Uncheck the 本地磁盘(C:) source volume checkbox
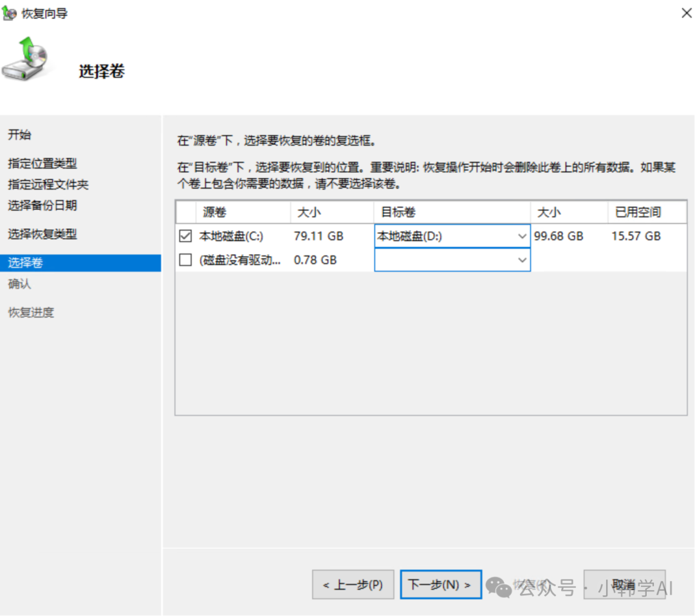Viewport: 695px width, 616px height. tap(185, 237)
